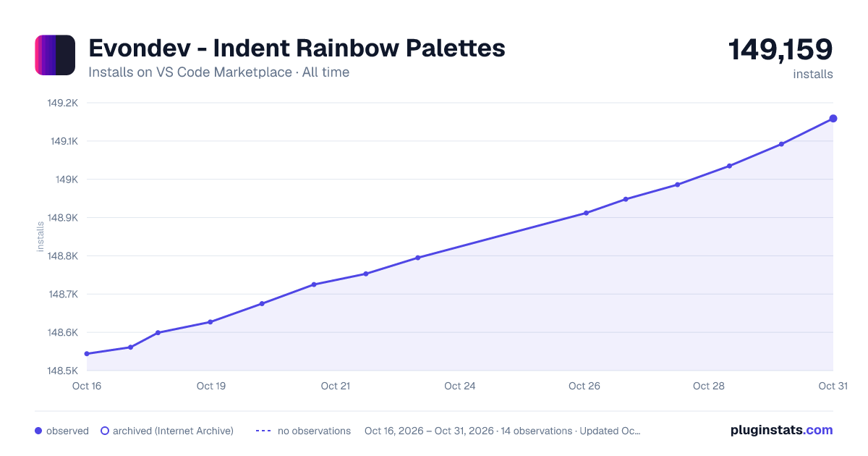Click the first data point at Oct 16
This screenshot has width=868, height=456.
[87, 354]
